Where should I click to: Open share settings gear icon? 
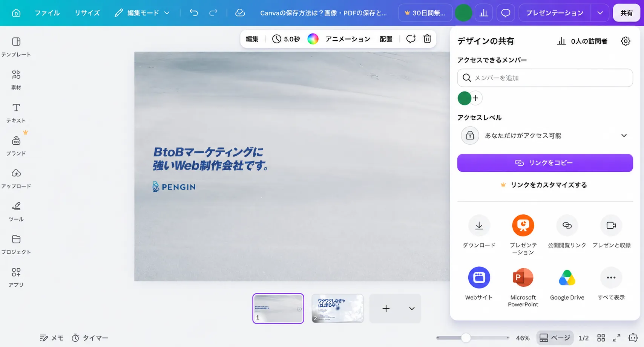click(x=626, y=41)
